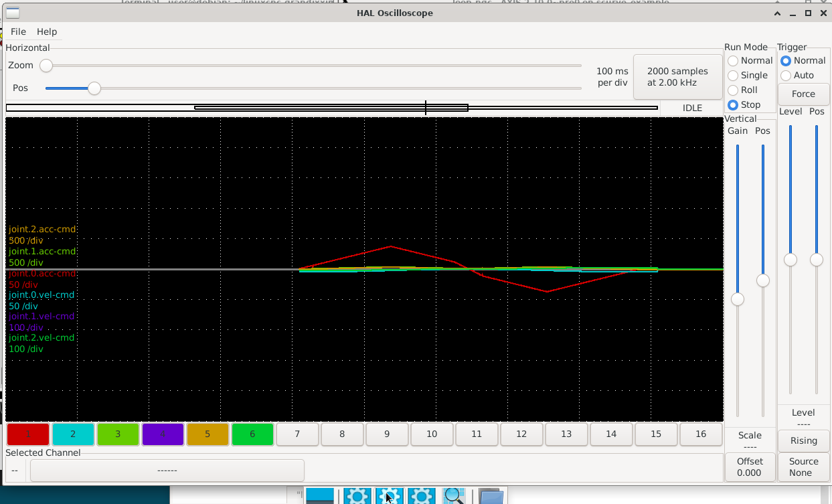Click the 2000 samples at 2.00 kHz button
Viewport: 832px width, 504px height.
coord(677,77)
